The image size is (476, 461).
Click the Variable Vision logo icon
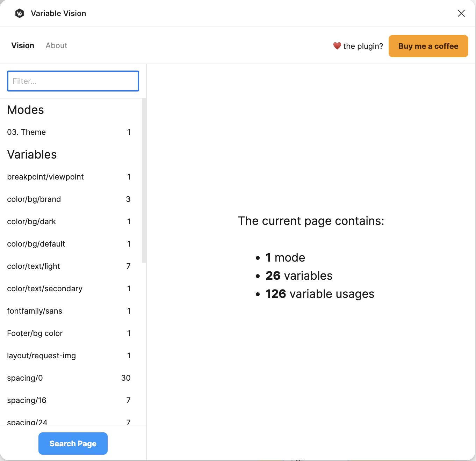pos(20,13)
